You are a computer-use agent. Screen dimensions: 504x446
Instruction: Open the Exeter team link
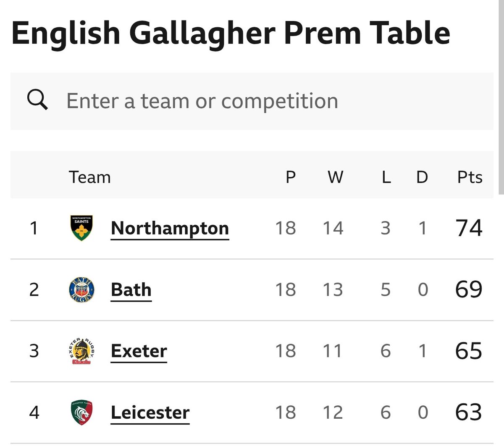pos(139,351)
